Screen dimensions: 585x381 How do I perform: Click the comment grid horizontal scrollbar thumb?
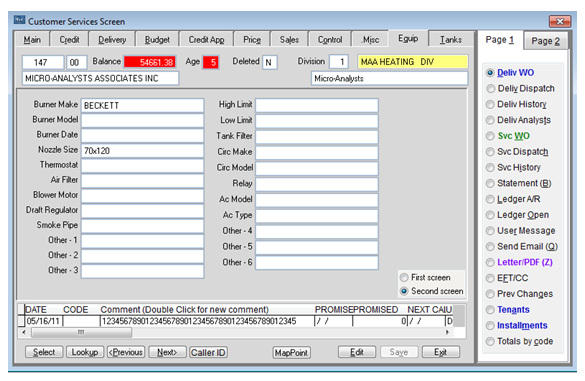tap(81, 332)
